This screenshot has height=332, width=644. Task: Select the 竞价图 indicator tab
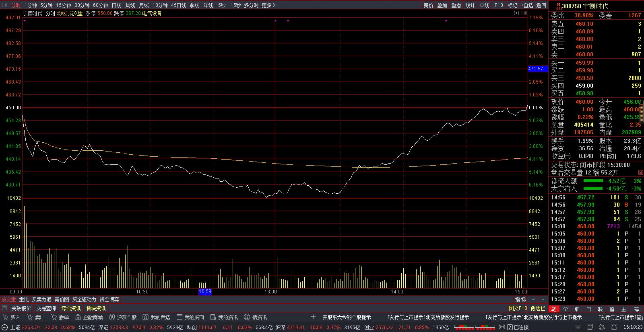coord(62,299)
